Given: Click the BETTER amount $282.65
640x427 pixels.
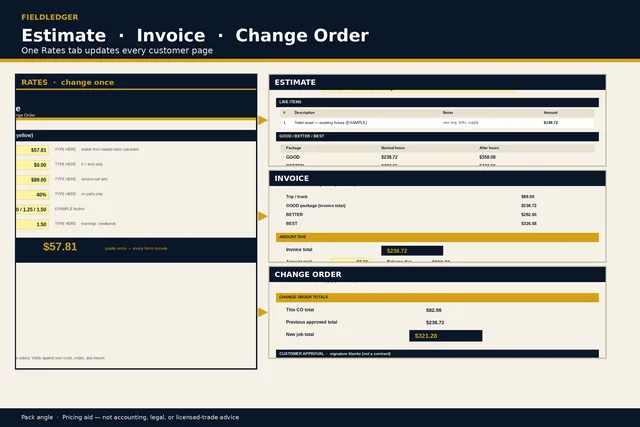Looking at the screenshot, I should [x=529, y=215].
